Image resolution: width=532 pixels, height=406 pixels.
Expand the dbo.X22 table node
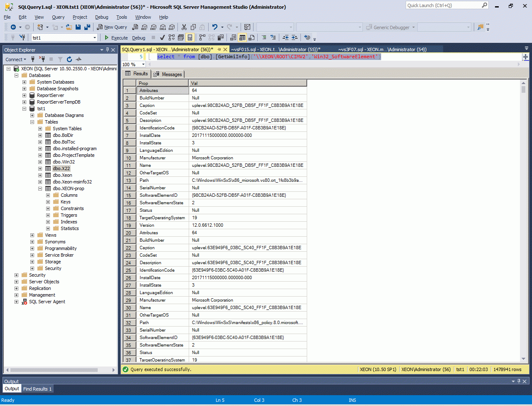coord(40,168)
